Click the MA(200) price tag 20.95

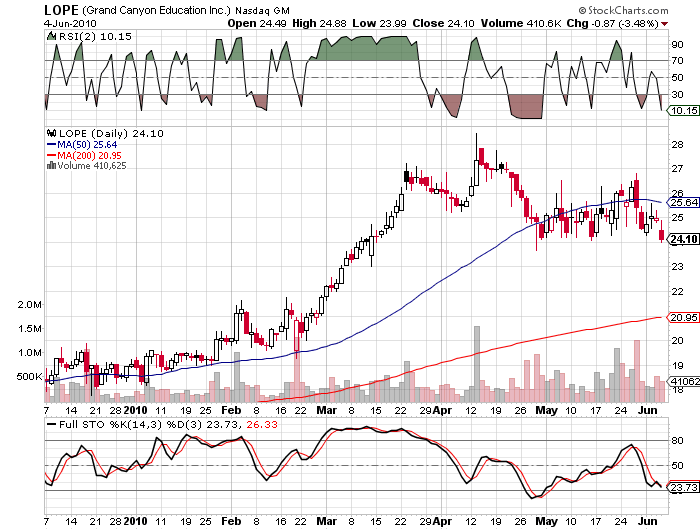(x=683, y=317)
